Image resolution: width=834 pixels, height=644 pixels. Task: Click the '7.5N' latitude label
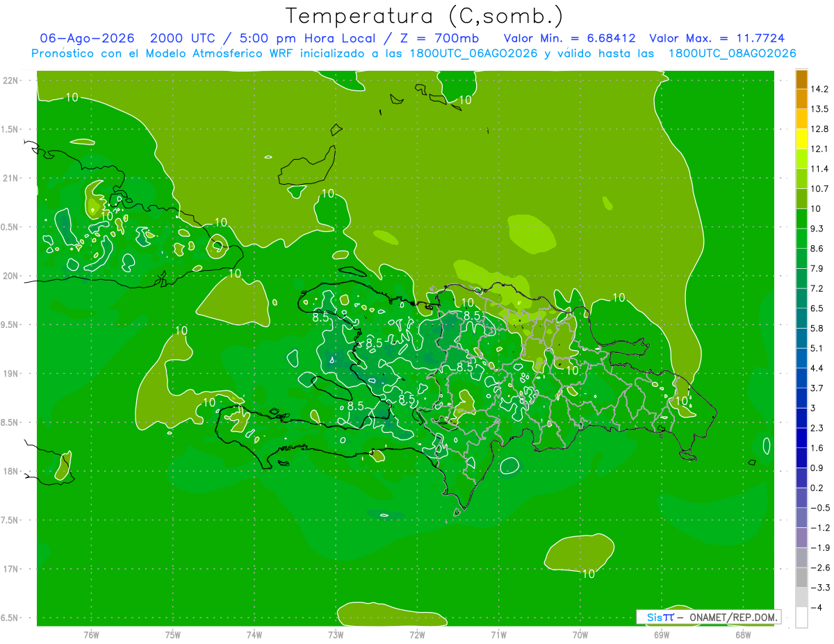9,520
